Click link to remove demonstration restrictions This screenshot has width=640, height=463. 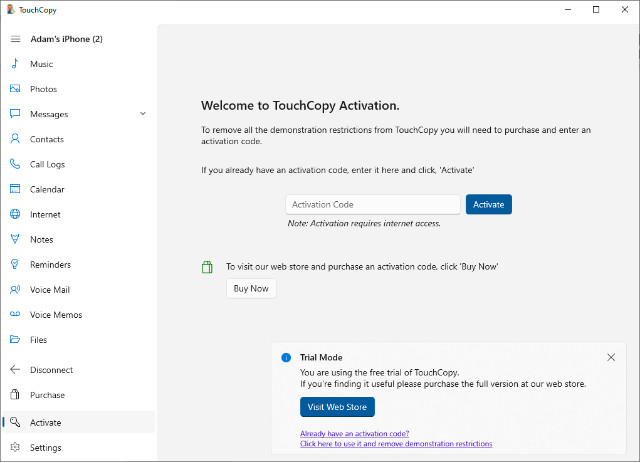click(x=396, y=444)
